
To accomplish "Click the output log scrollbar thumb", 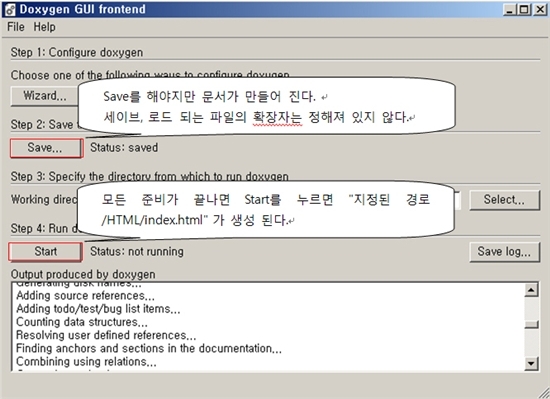I will pos(531,324).
